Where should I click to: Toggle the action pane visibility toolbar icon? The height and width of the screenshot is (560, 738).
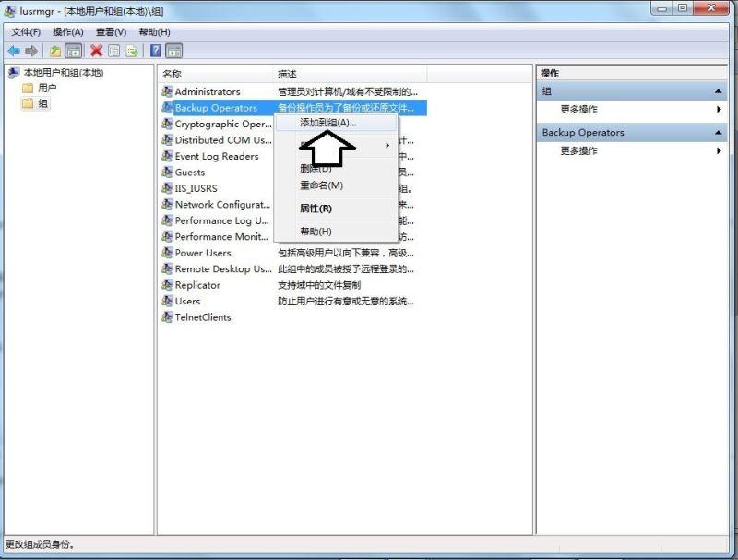click(x=172, y=50)
